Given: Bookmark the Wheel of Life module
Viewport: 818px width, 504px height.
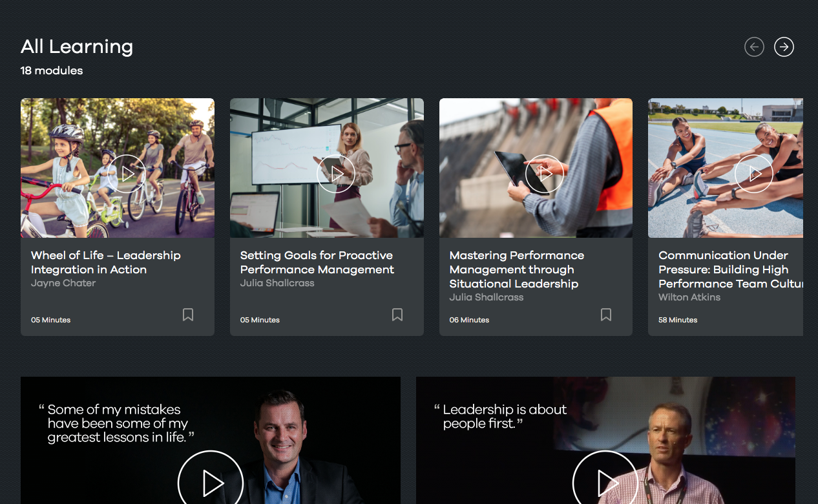Looking at the screenshot, I should (x=188, y=315).
